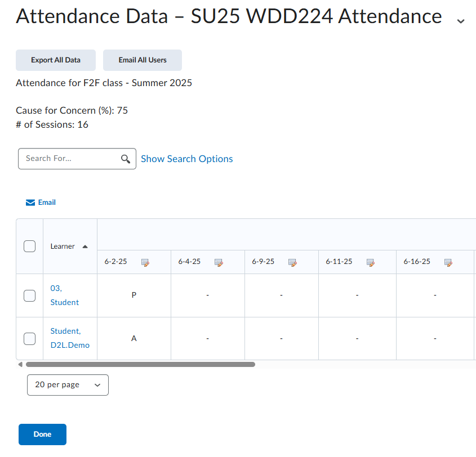The height and width of the screenshot is (457, 476).
Task: Expand the attendance register title dropdown chevron
Action: click(461, 21)
